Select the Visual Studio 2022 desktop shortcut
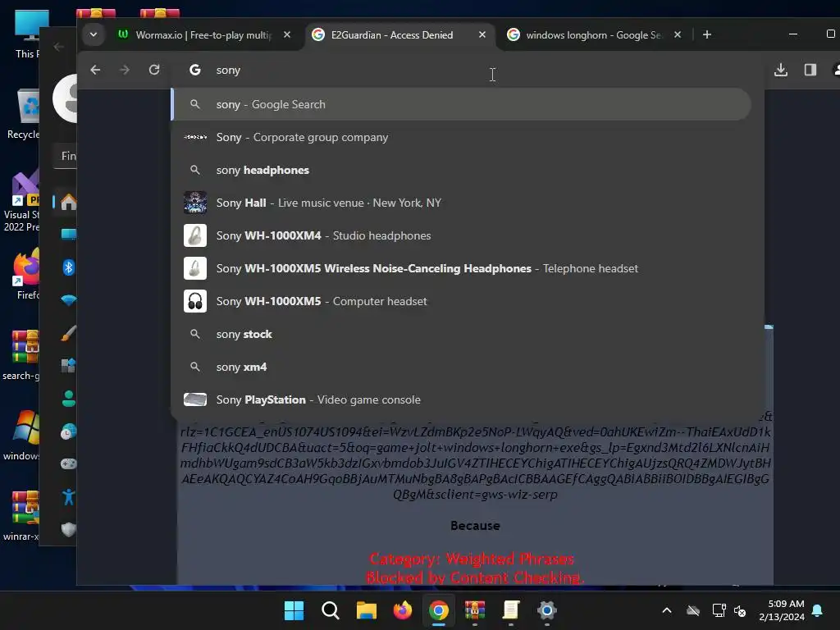 21,201
